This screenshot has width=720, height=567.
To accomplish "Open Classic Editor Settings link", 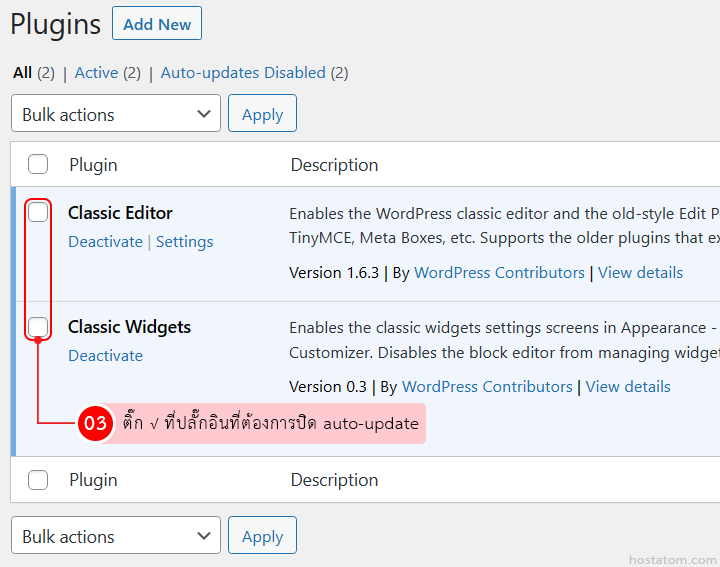I will click(184, 242).
